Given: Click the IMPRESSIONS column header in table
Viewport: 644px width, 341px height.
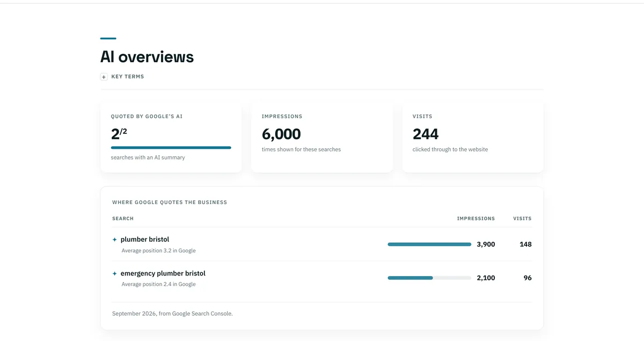Looking at the screenshot, I should (476, 219).
